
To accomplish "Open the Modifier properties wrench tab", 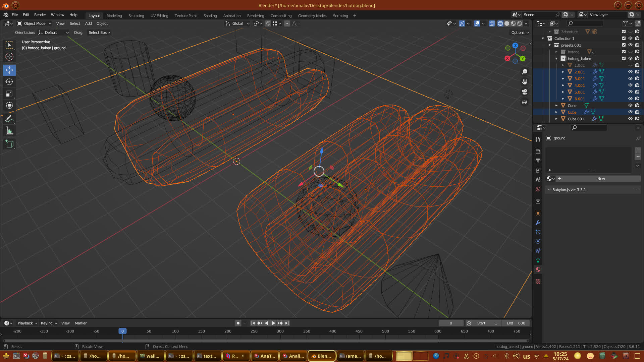I will pos(538,223).
